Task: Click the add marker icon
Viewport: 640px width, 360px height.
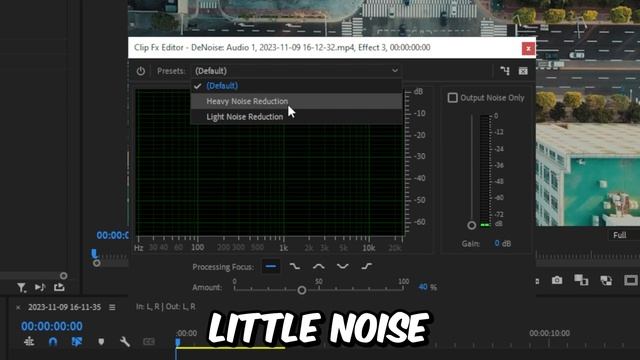Action: (x=101, y=342)
